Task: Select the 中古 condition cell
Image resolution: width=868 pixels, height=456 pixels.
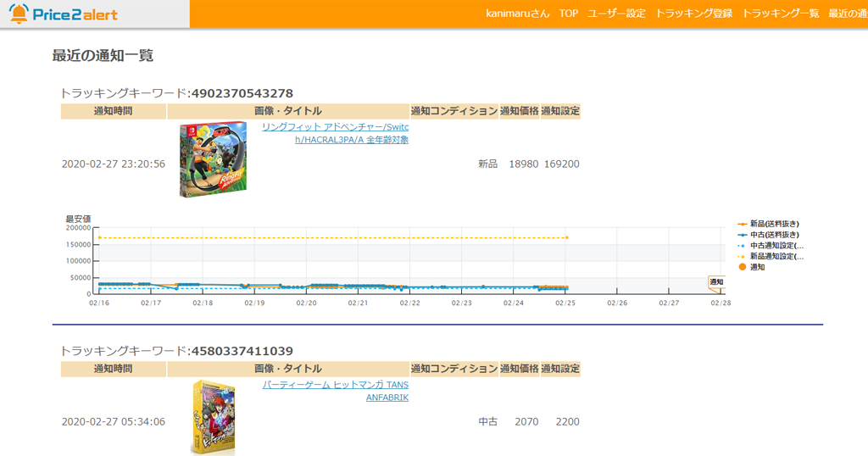Action: click(x=487, y=422)
